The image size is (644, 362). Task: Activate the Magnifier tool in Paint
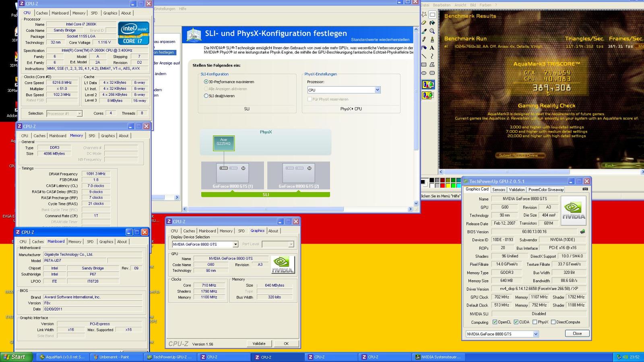tap(432, 31)
